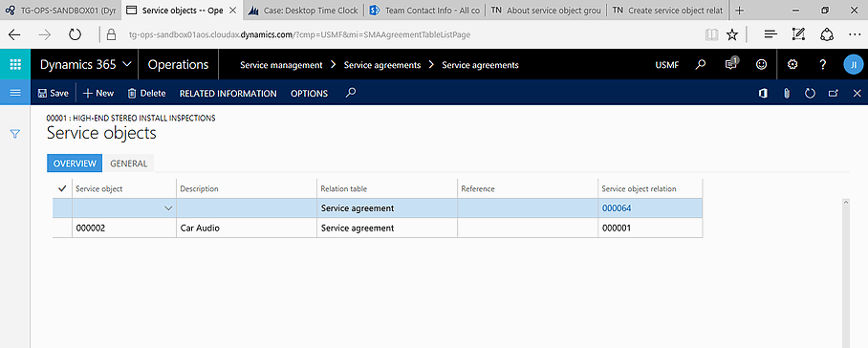Open service object relation 000064 link
868x348 pixels.
pyautogui.click(x=617, y=208)
